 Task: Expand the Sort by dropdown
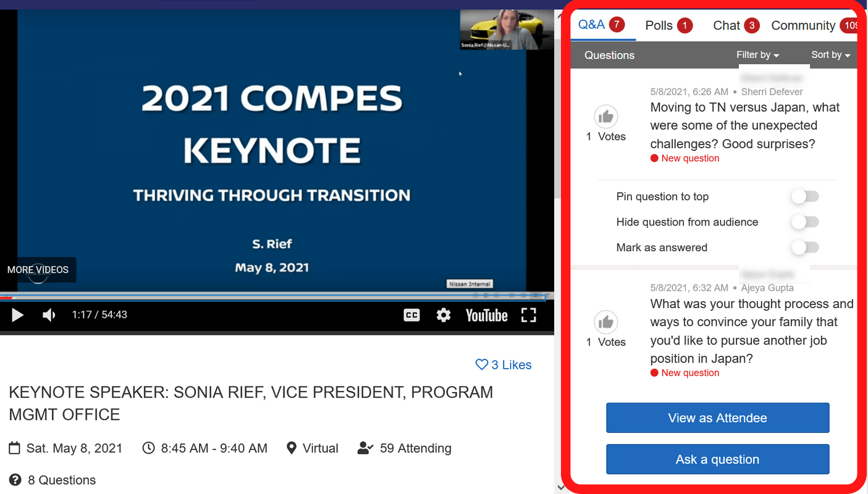point(830,55)
